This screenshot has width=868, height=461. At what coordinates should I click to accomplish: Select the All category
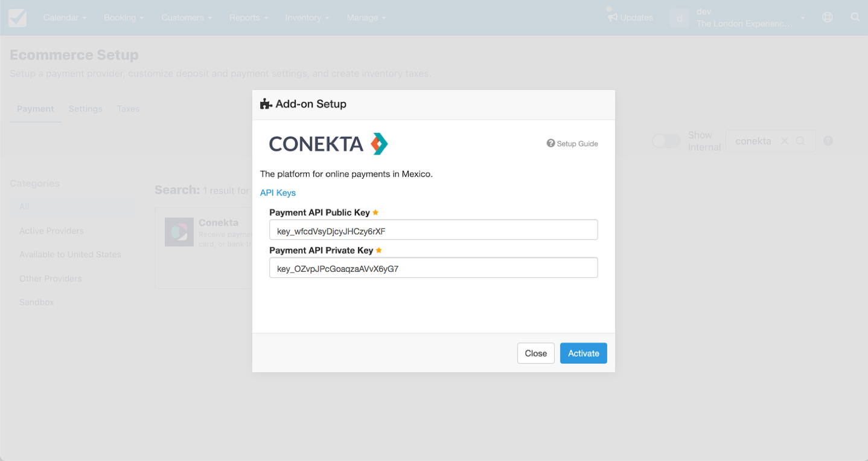tap(74, 207)
